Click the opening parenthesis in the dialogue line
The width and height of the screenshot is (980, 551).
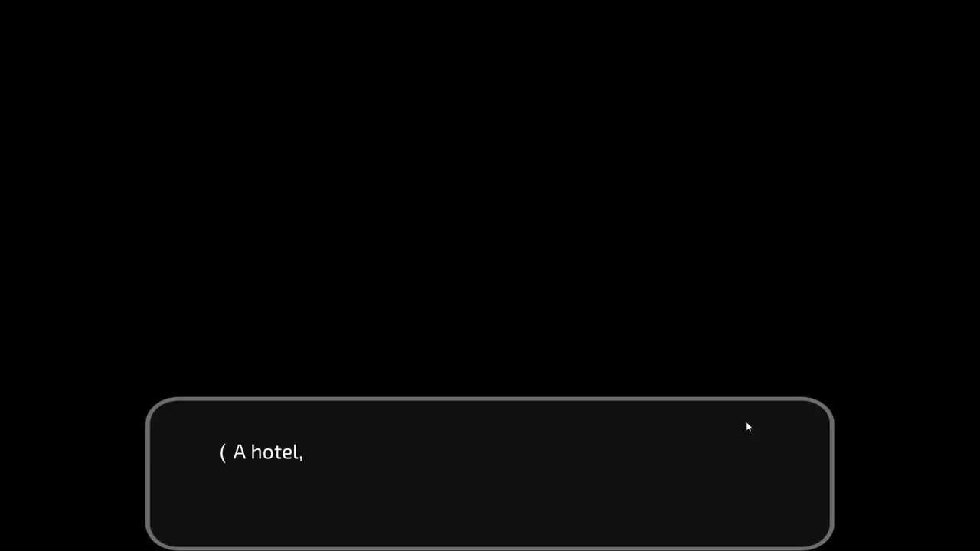[223, 452]
